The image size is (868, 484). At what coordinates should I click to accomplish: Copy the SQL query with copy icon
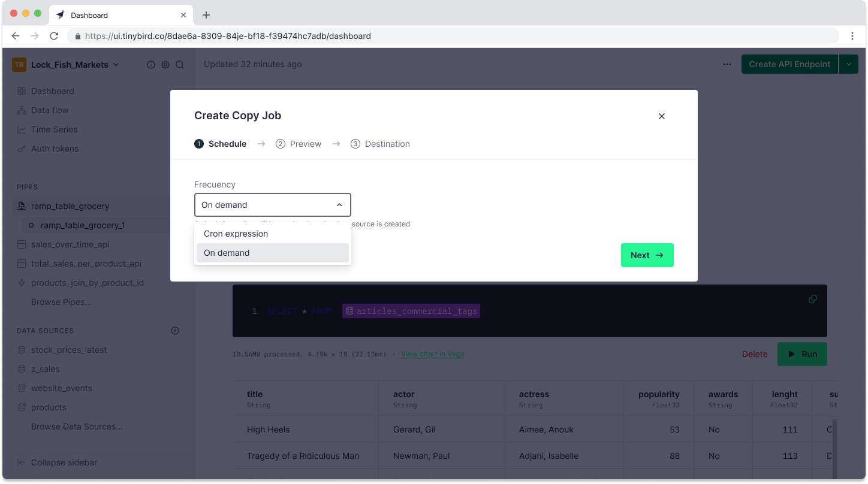tap(813, 299)
